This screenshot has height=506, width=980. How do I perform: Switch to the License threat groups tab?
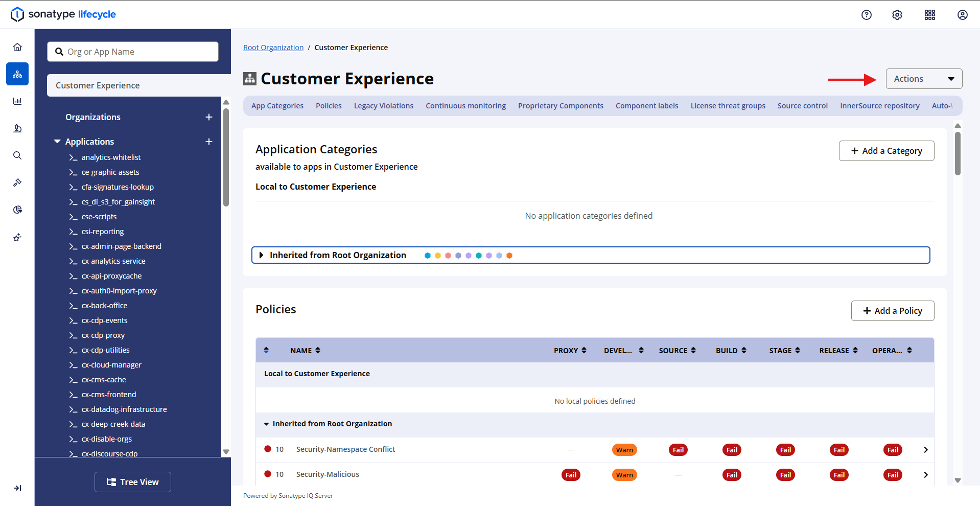[728, 106]
